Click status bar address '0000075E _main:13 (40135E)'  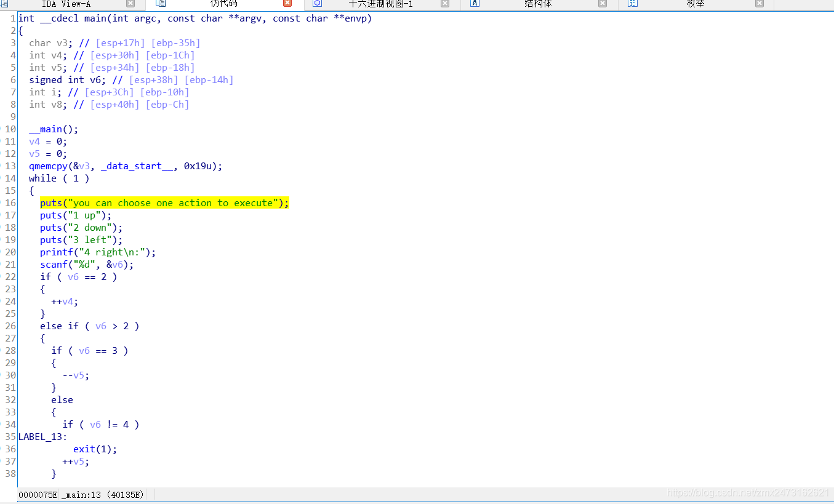coord(81,494)
